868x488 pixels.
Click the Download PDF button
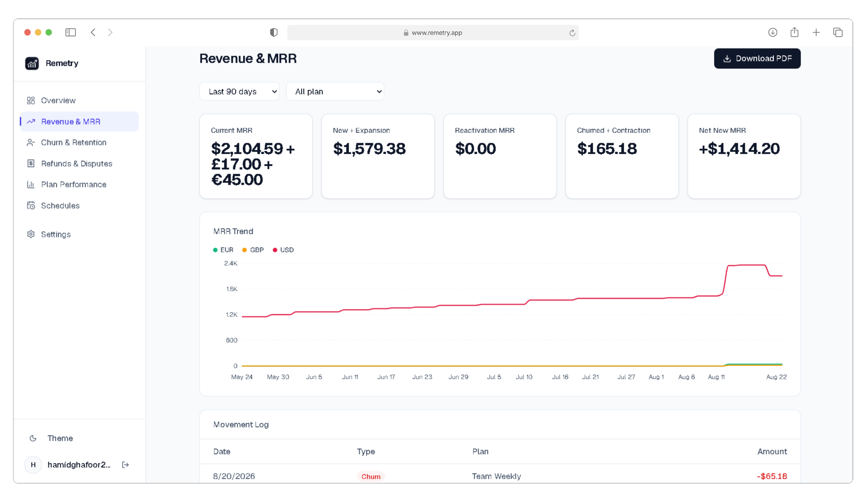(x=757, y=59)
